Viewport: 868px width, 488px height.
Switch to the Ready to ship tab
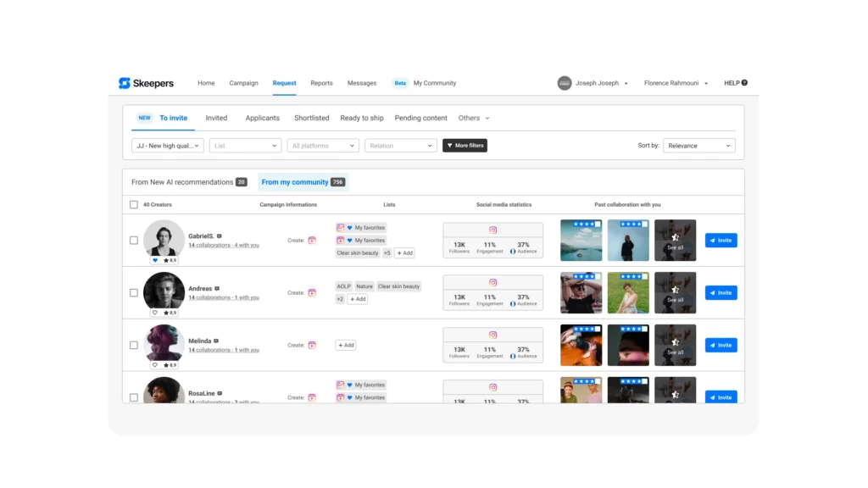(362, 118)
